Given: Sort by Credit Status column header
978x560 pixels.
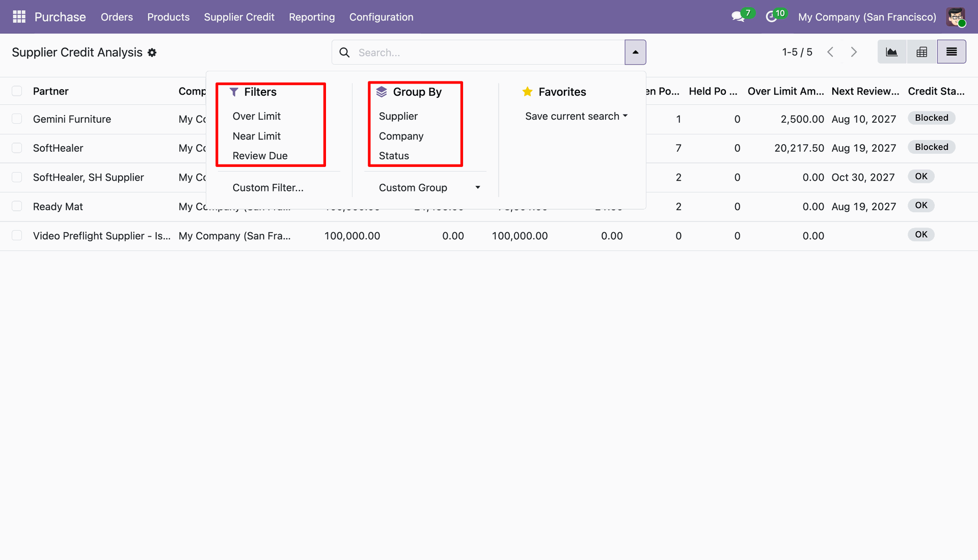Looking at the screenshot, I should click(x=936, y=91).
